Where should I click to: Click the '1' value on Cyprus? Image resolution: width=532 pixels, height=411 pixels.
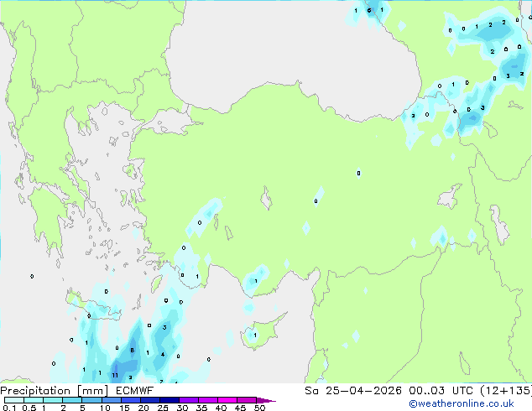tap(255, 336)
